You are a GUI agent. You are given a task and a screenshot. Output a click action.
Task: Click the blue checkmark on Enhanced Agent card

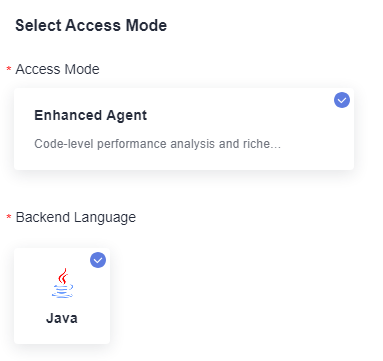coord(342,100)
